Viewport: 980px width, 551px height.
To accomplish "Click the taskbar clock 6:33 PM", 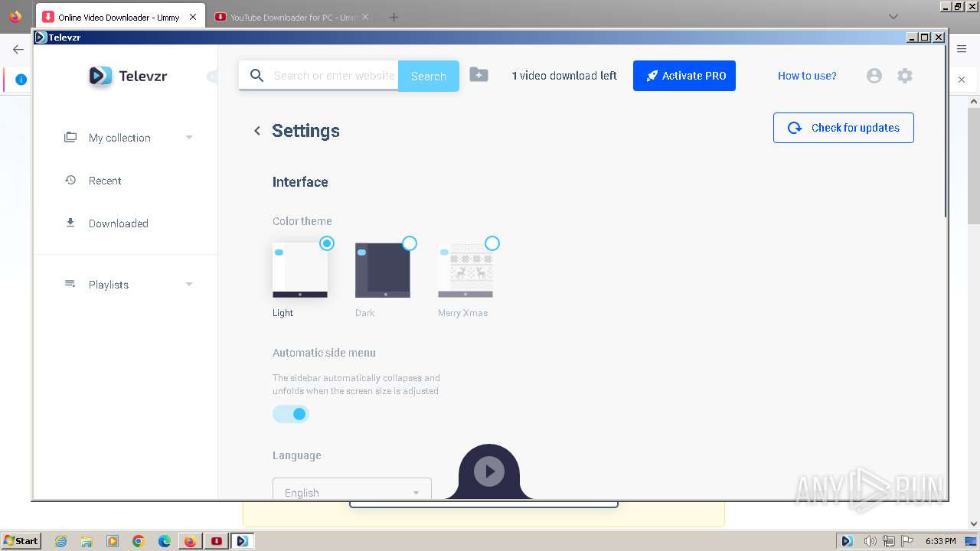I will [x=941, y=541].
